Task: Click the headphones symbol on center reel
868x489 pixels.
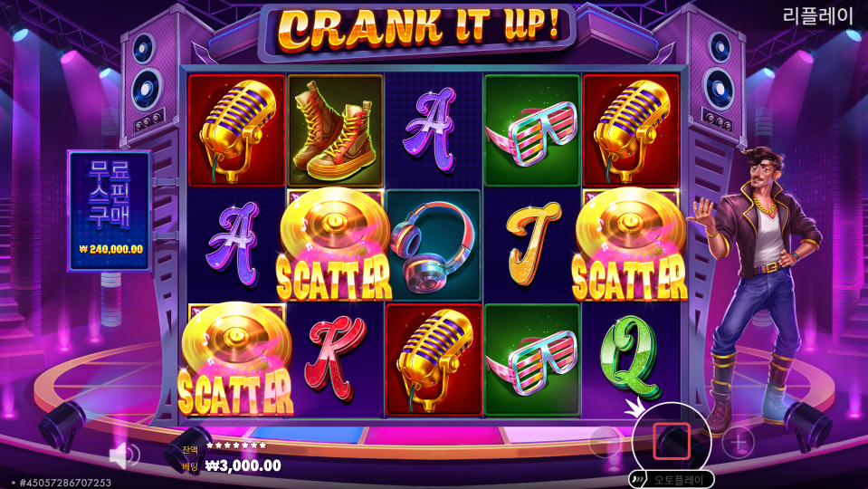Action: coord(434,245)
